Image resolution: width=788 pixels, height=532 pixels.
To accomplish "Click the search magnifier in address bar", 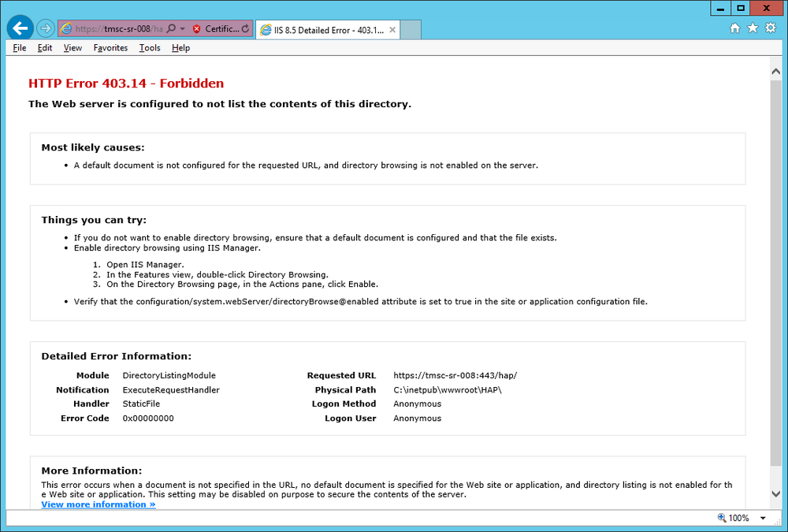I will [171, 28].
